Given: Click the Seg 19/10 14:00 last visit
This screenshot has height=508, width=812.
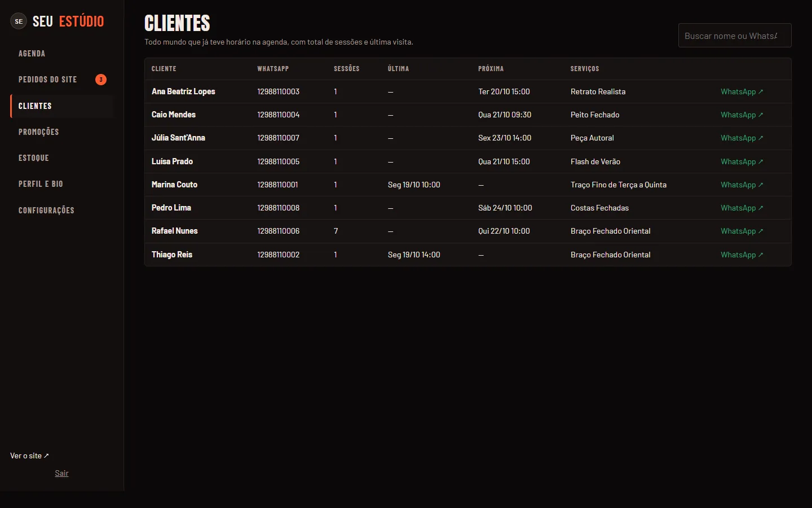Looking at the screenshot, I should [414, 255].
